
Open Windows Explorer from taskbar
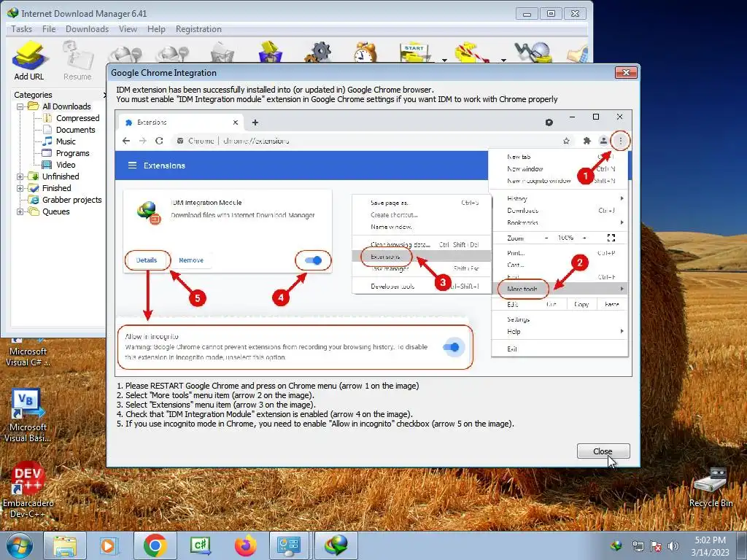(x=65, y=545)
